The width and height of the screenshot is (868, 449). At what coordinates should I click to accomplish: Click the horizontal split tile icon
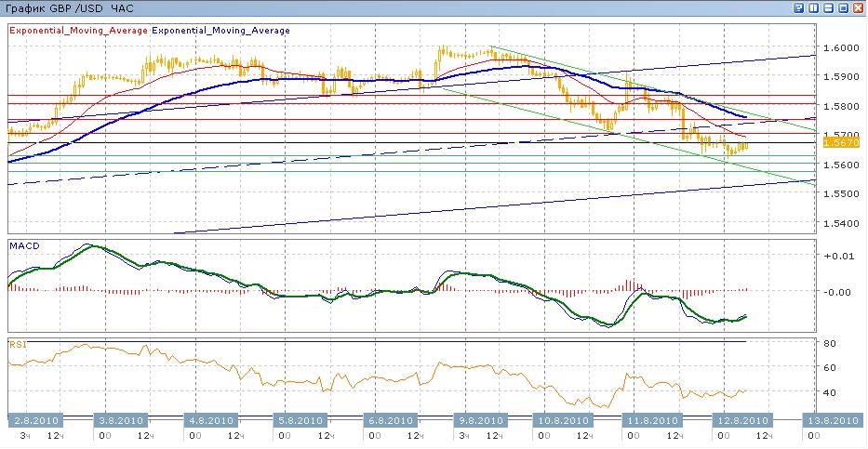pos(828,7)
